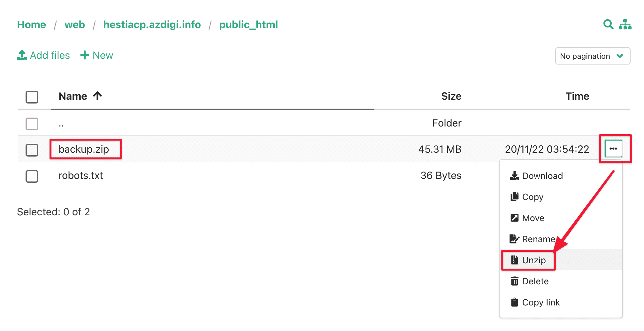Navigate to Home via breadcrumb link
This screenshot has height=331, width=644.
(31, 24)
